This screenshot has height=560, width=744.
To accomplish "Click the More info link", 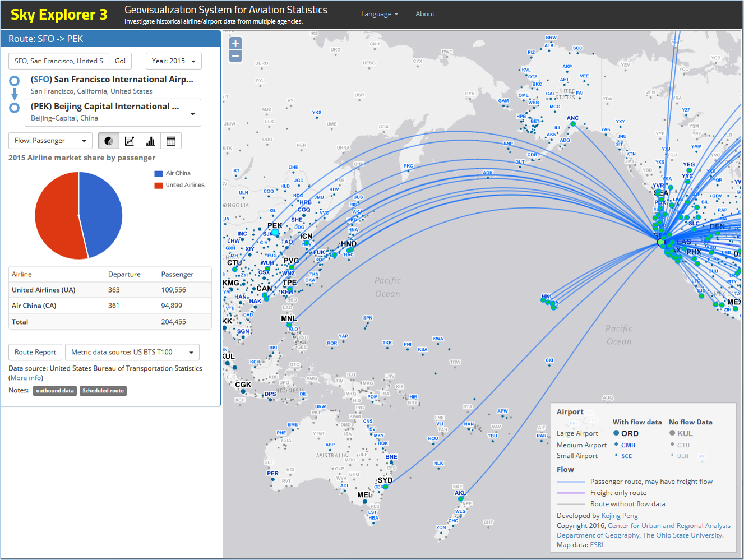I will tap(26, 378).
